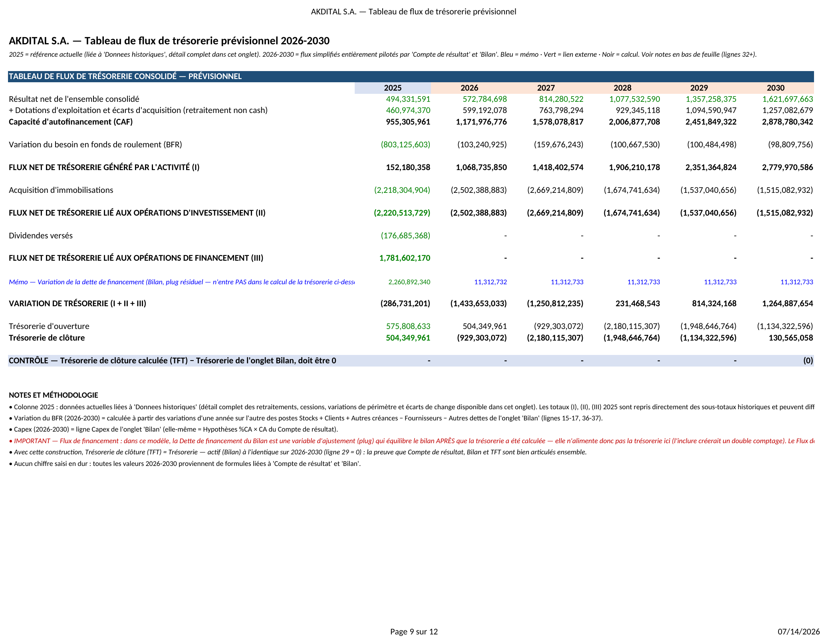Click the blue Mémo variation de dette label
This screenshot has height=644, width=828.
(182, 282)
